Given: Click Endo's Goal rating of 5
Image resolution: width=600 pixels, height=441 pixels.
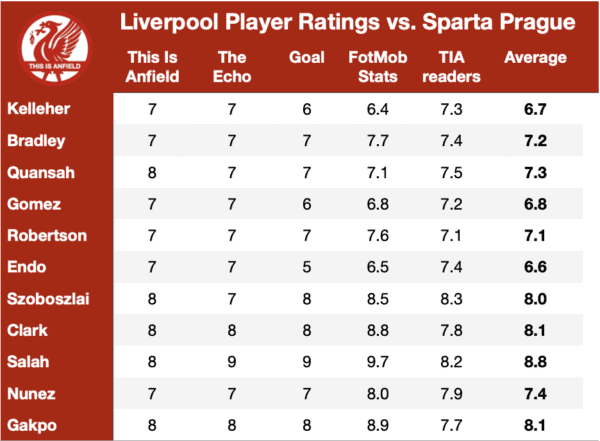Looking at the screenshot, I should (307, 267).
